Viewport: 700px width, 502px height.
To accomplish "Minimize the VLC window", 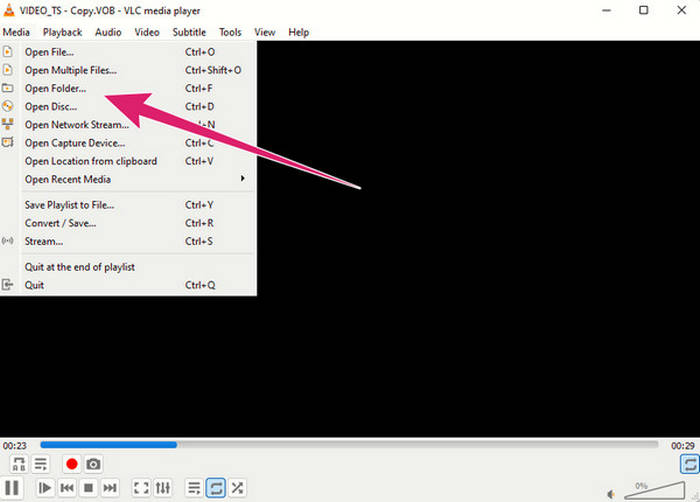I will point(606,10).
